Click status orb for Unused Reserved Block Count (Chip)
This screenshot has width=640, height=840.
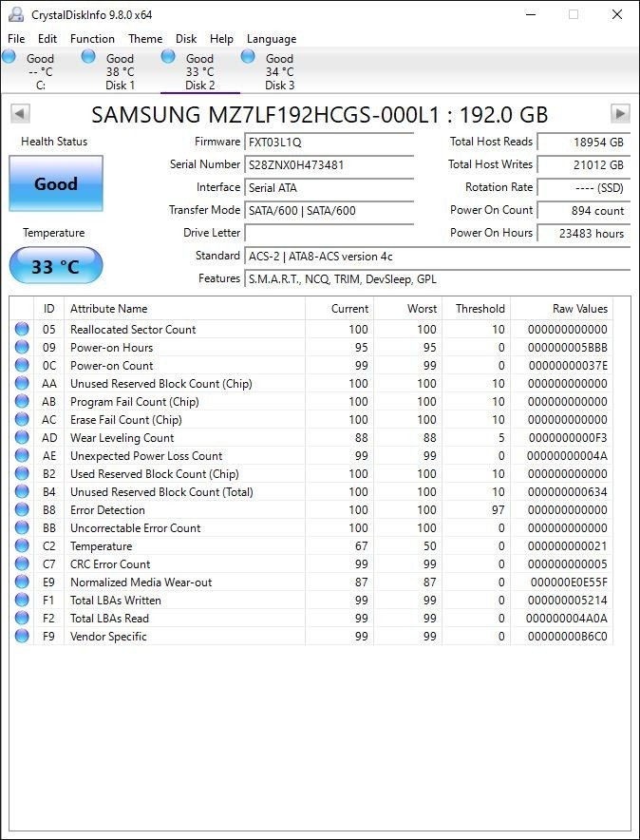[x=22, y=384]
